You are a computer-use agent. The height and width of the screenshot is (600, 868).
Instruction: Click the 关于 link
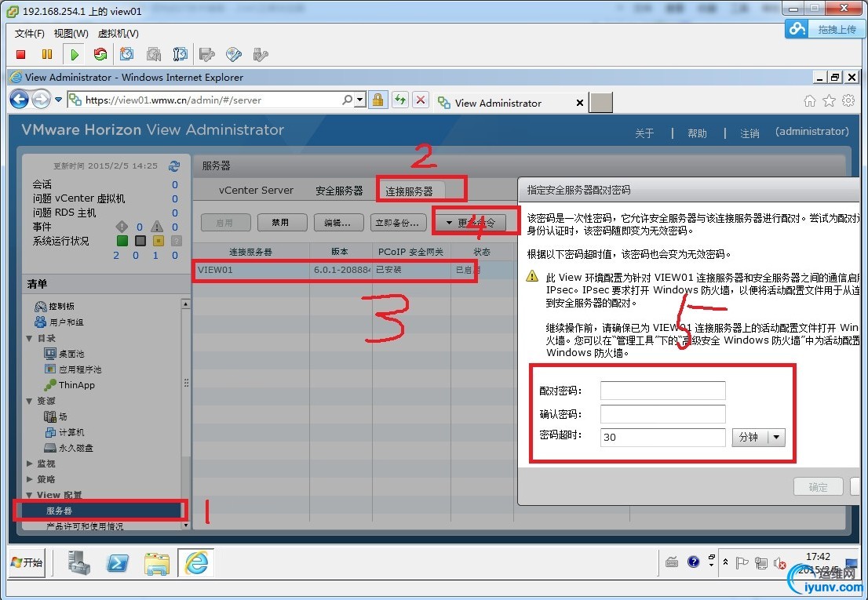644,133
